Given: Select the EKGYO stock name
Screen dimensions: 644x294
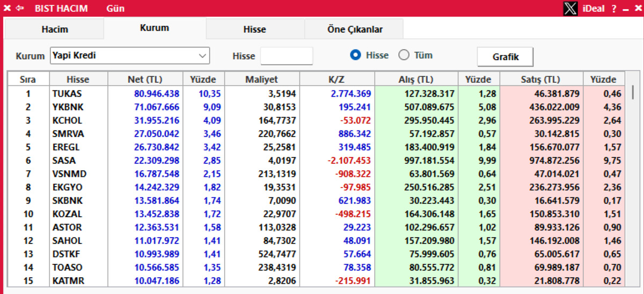Looking at the screenshot, I should coord(67,187).
